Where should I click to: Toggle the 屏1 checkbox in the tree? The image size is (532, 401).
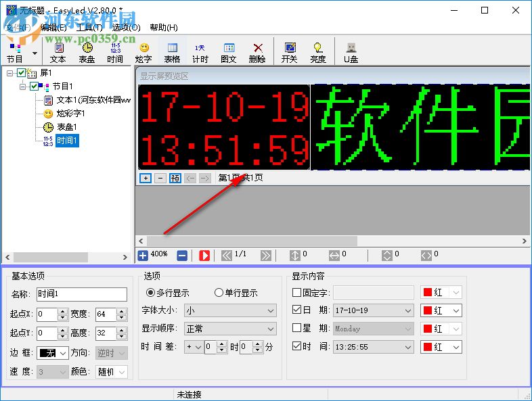(21, 72)
